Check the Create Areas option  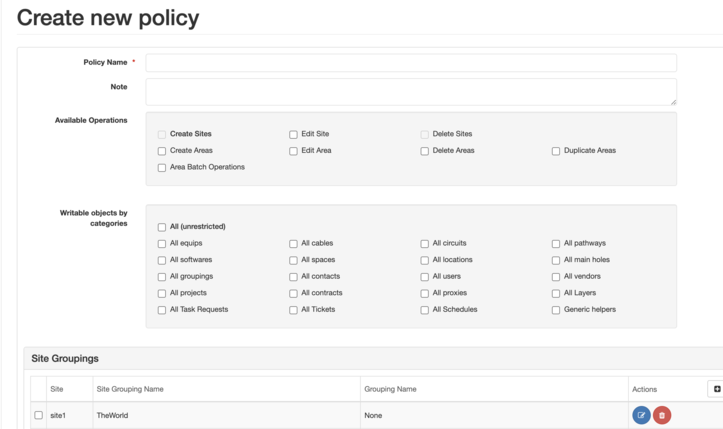click(162, 151)
